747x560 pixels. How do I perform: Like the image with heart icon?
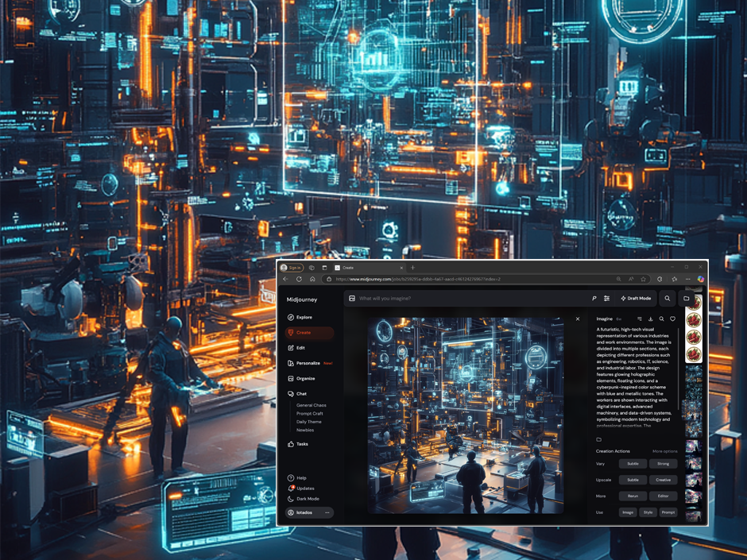[672, 319]
